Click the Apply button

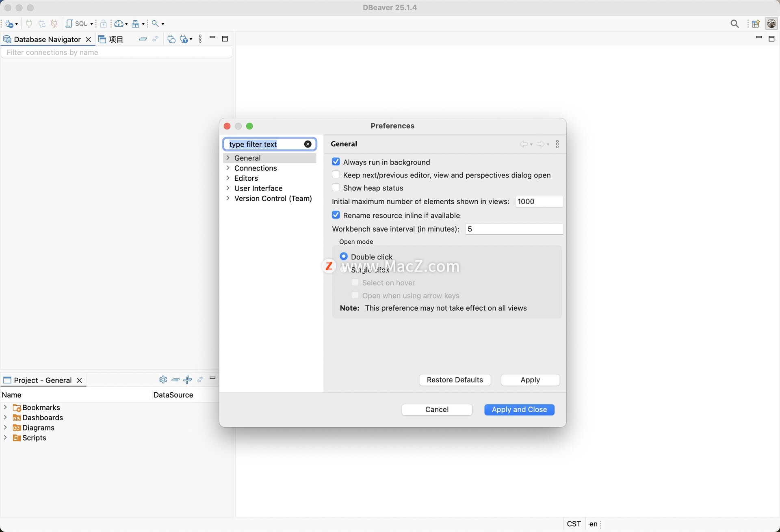[530, 380]
